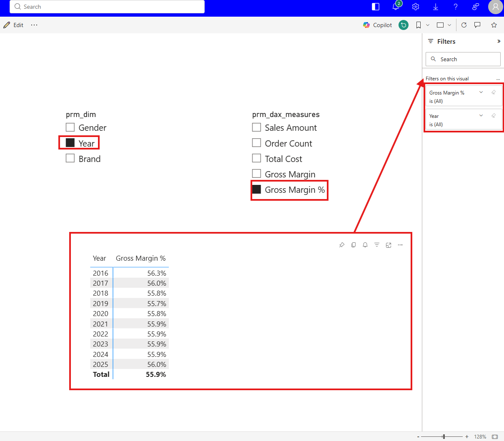The height and width of the screenshot is (441, 504).
Task: Click the 56.3% value
Action: tap(157, 273)
